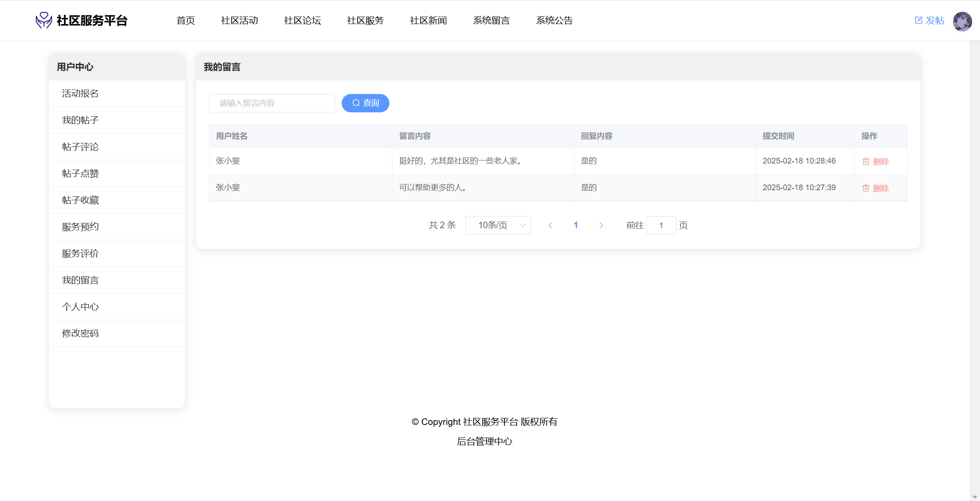Delete the 挺好的 message via trash icon
980x501 pixels.
pyautogui.click(x=866, y=162)
